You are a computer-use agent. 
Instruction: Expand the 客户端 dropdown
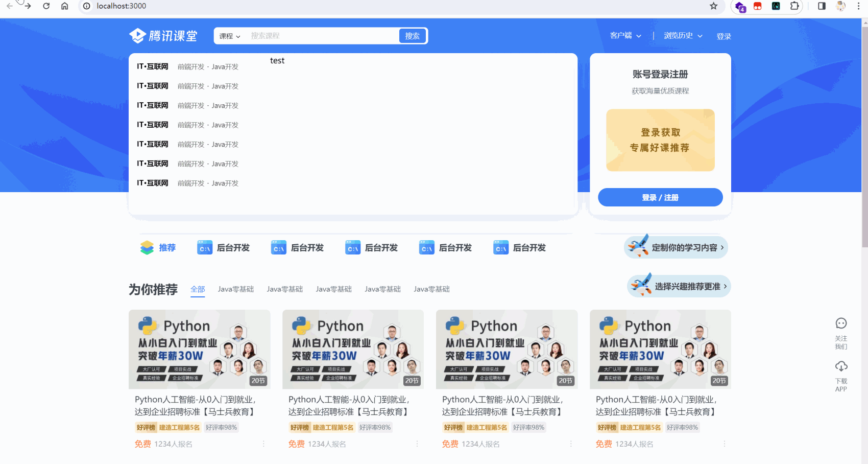(625, 36)
